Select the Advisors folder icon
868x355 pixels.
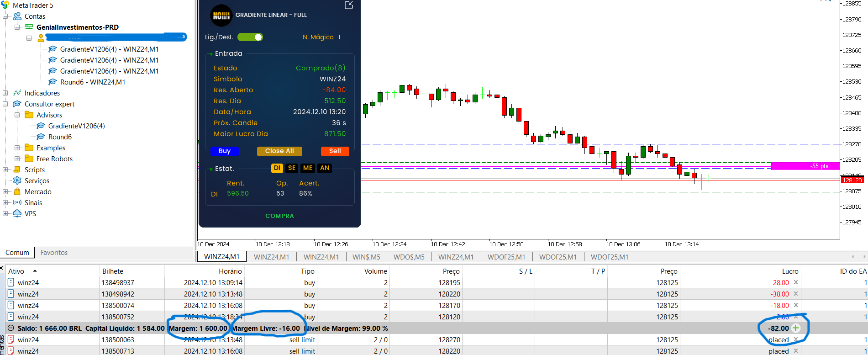pyautogui.click(x=29, y=115)
